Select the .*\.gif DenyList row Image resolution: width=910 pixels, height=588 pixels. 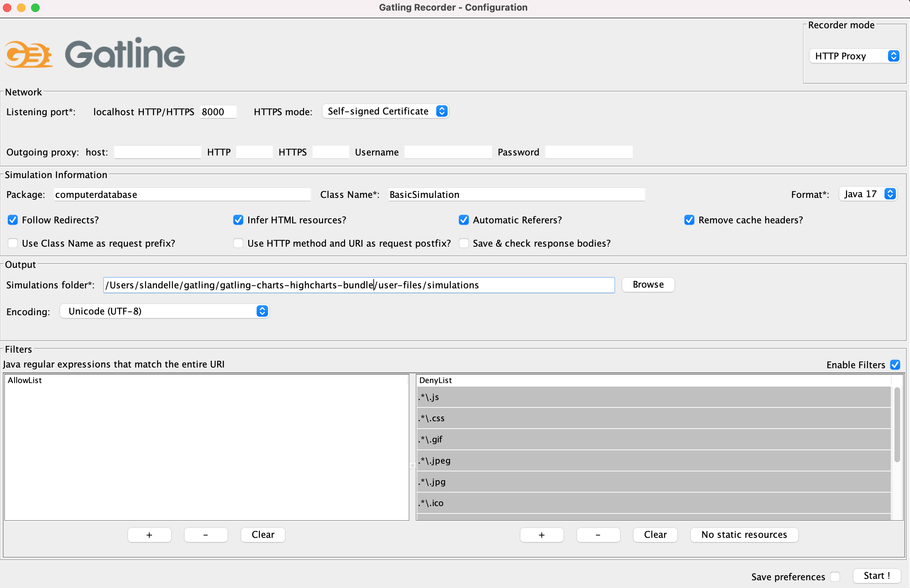(654, 440)
